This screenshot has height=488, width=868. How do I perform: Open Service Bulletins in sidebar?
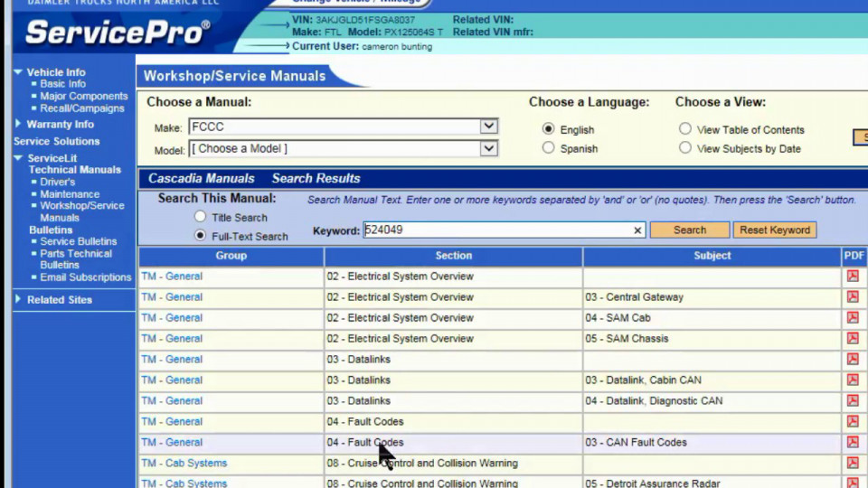[78, 241]
